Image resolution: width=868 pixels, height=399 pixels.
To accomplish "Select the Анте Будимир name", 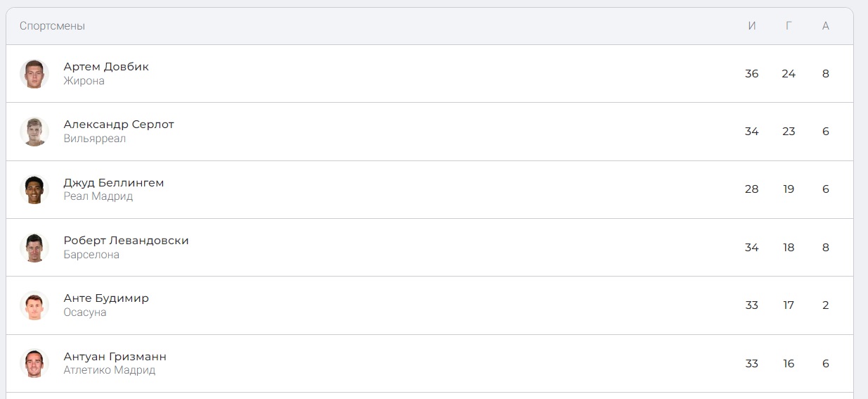I will click(106, 298).
